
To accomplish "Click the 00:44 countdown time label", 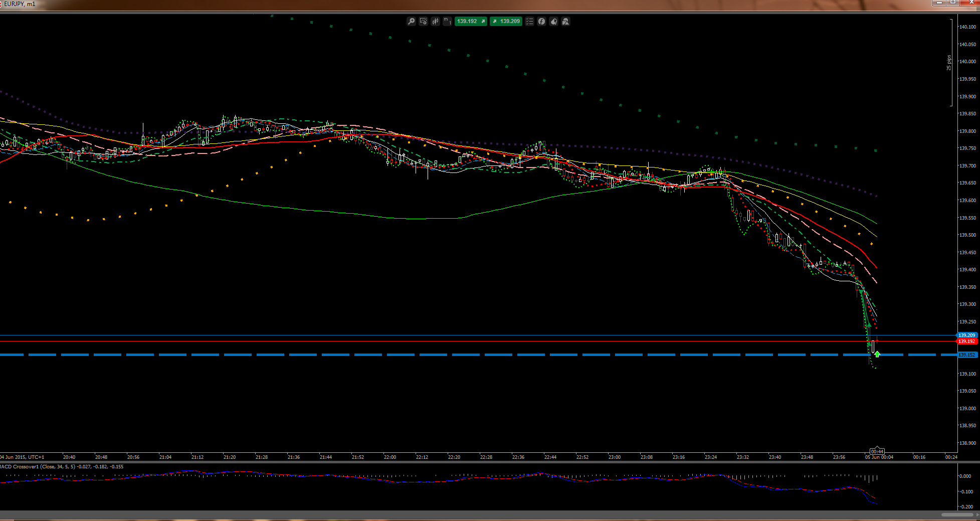I will 877,451.
